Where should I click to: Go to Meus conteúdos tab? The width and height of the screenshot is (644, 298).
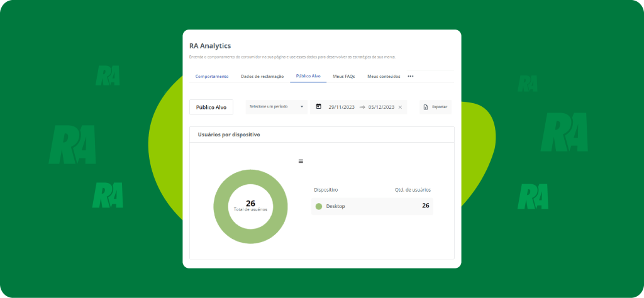384,76
